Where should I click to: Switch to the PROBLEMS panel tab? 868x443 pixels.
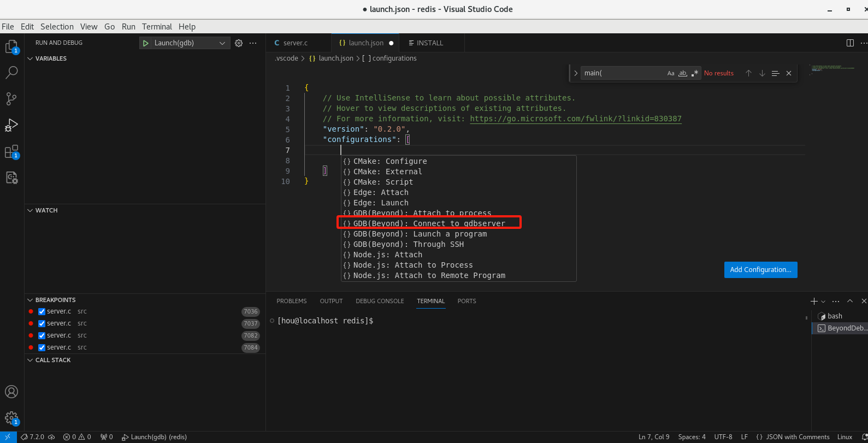292,301
